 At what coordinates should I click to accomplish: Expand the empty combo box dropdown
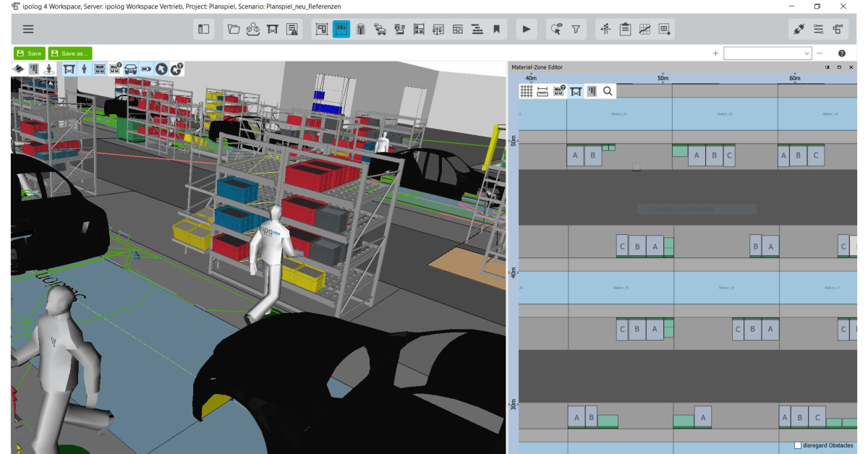pyautogui.click(x=807, y=53)
